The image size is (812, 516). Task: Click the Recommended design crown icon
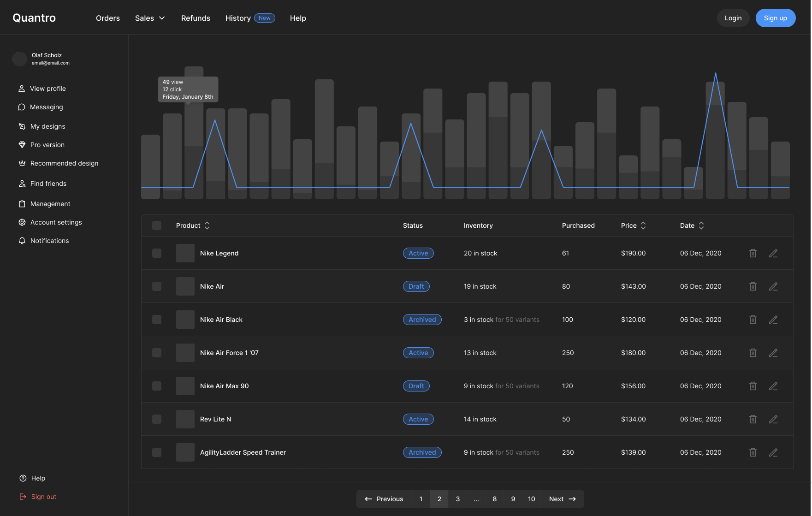coord(22,163)
